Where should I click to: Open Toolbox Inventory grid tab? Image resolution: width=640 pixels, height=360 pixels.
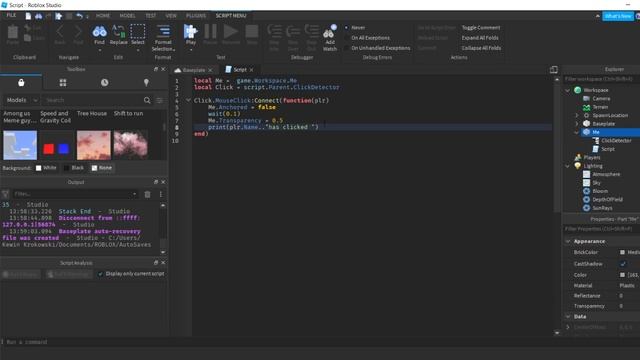(63, 83)
